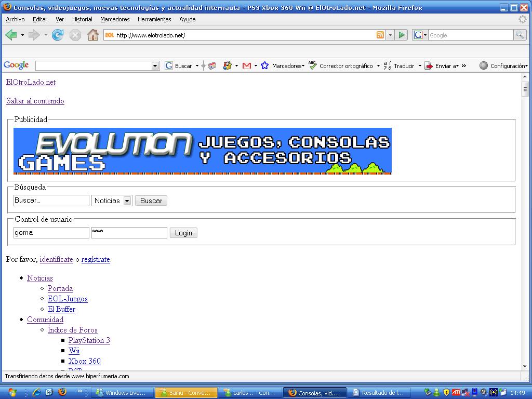Screen dimensions: 532x399
Task: Click the green Go arrow beside address bar
Action: pyautogui.click(x=402, y=35)
